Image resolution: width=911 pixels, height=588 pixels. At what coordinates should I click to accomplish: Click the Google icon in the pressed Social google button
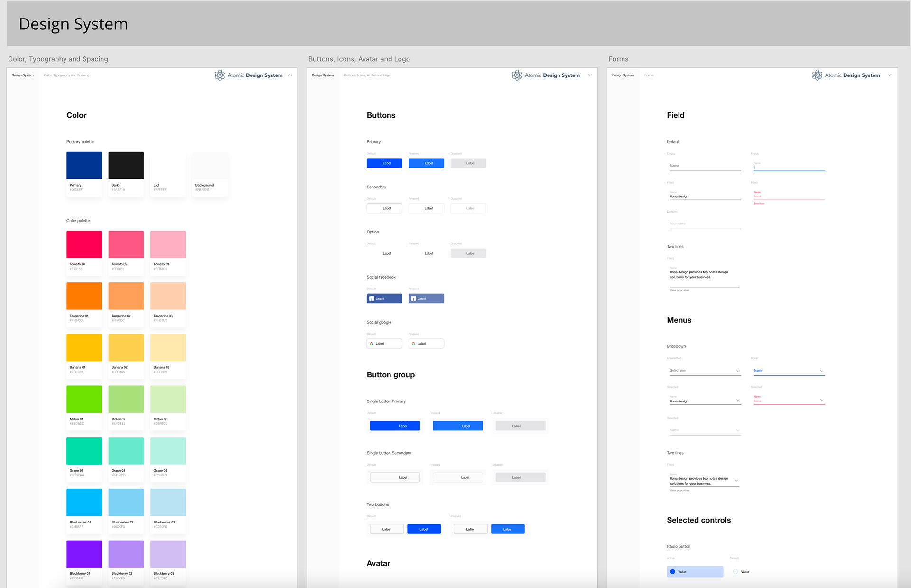click(x=413, y=344)
